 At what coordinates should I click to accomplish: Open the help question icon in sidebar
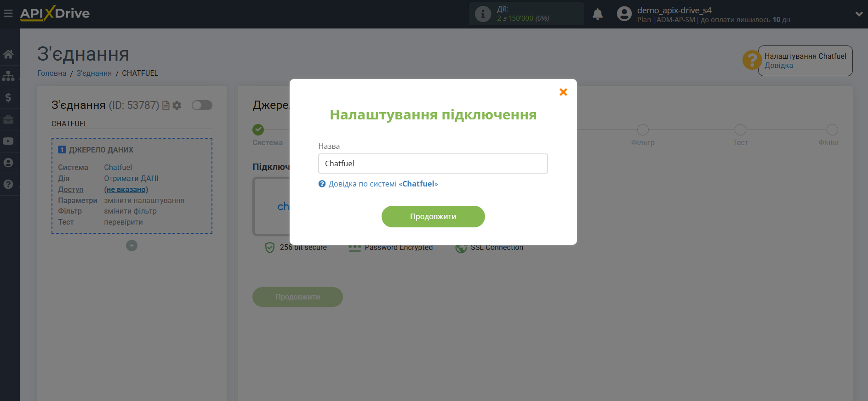tap(8, 184)
